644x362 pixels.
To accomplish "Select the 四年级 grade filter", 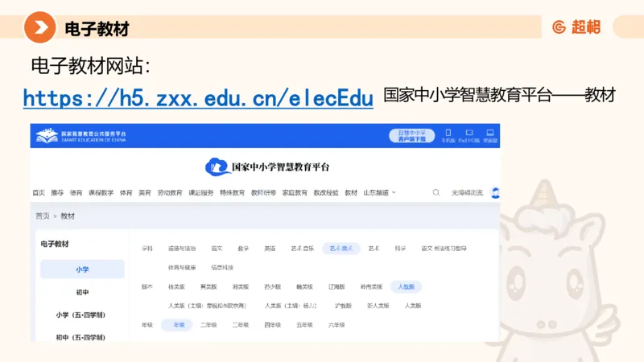I will point(272,325).
